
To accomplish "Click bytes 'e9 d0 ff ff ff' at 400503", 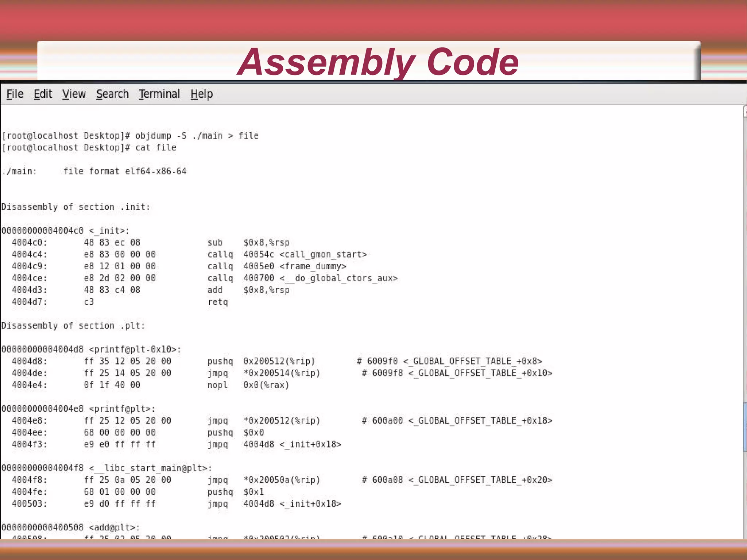I will (x=120, y=503).
